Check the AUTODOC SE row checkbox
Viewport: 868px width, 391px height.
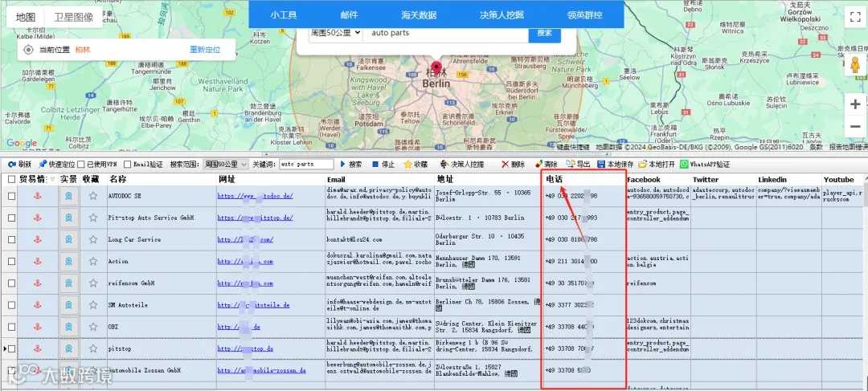pyautogui.click(x=11, y=196)
